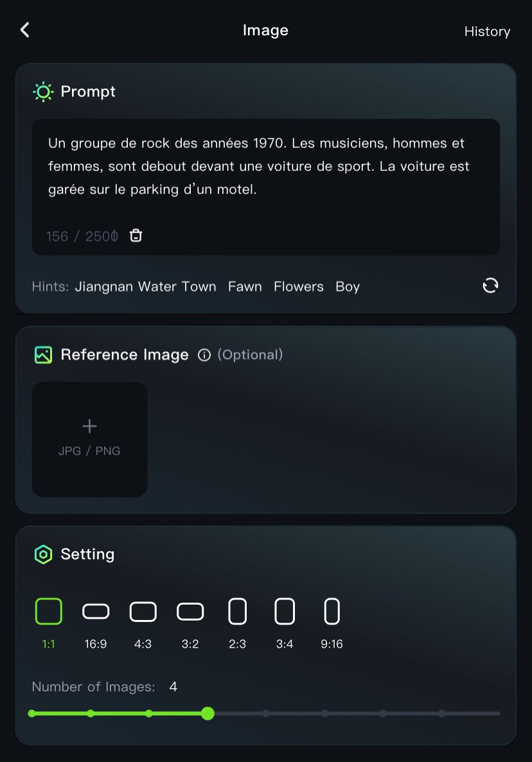
Task: Refresh hints with the cycle icon
Action: point(490,286)
